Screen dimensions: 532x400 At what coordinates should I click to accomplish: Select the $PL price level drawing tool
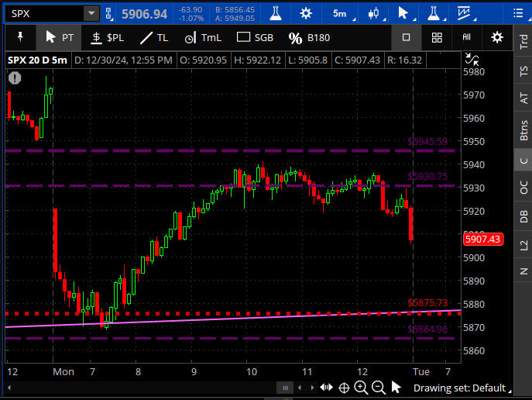pyautogui.click(x=106, y=37)
